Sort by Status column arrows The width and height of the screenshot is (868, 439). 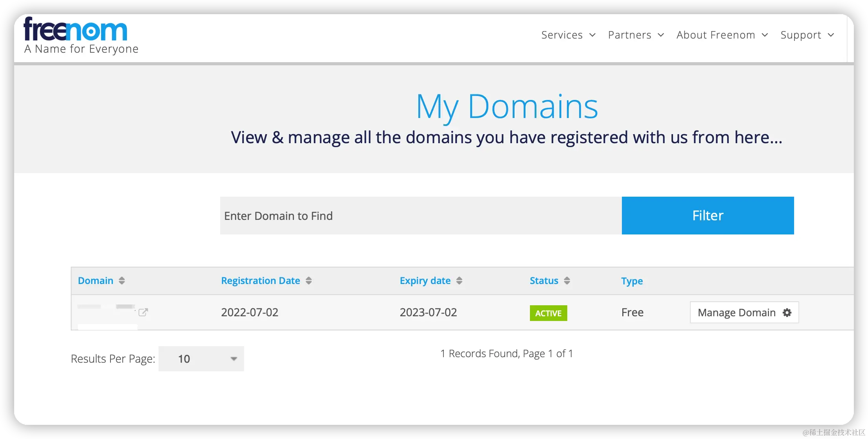pos(567,280)
